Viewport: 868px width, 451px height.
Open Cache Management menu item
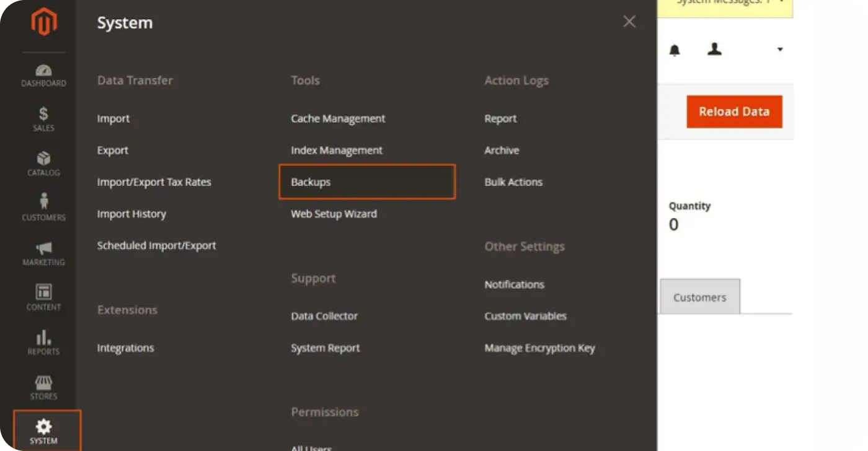point(338,118)
